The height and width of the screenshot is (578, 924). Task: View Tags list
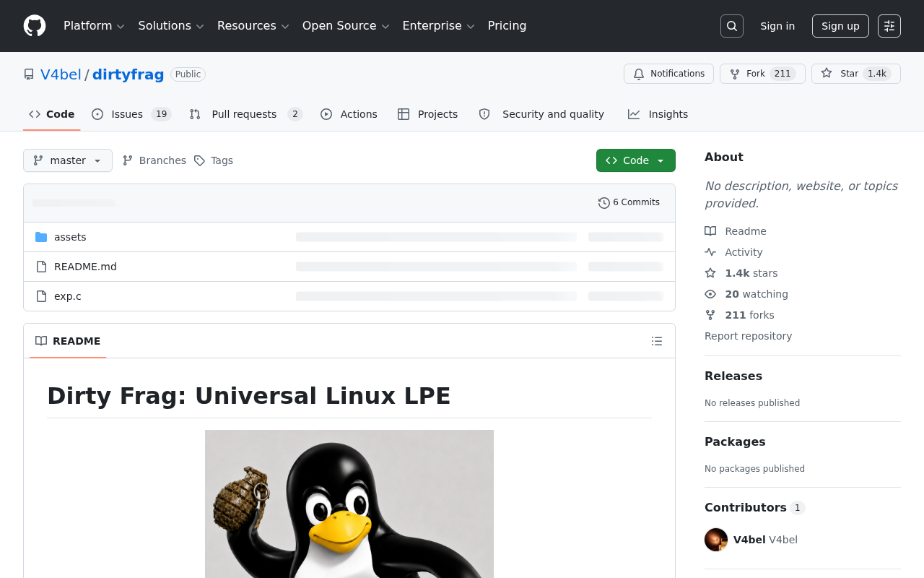tap(214, 160)
